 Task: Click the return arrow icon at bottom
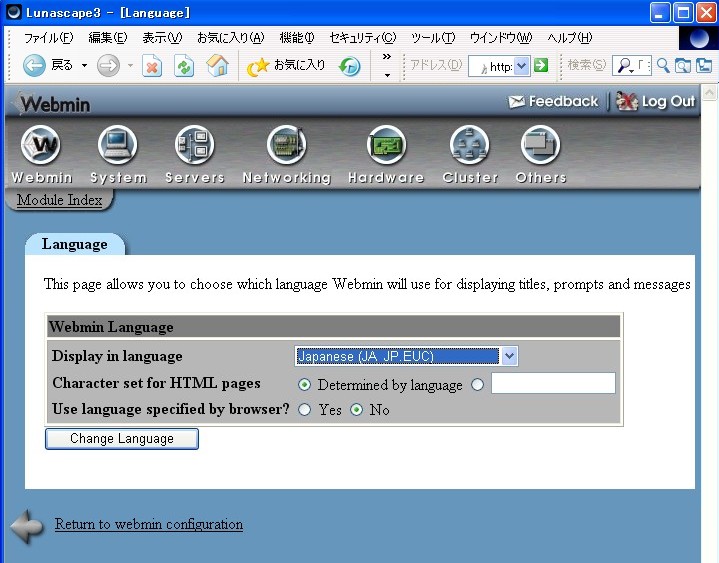[x=28, y=526]
